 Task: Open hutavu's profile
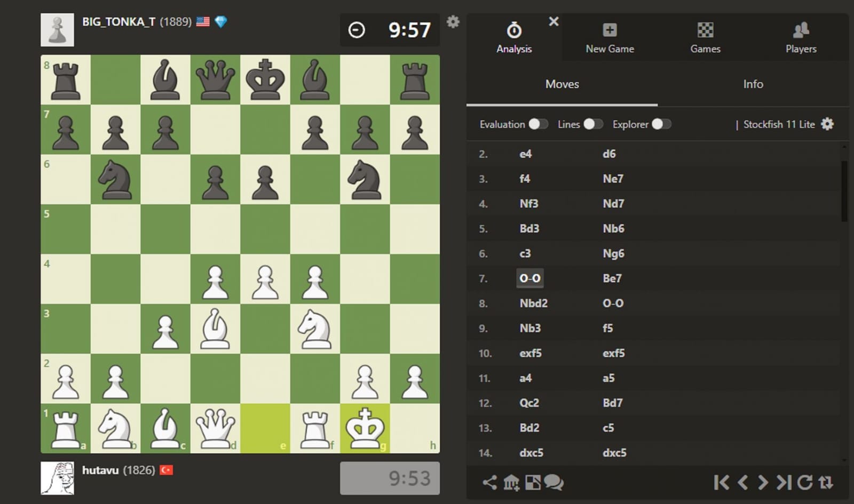[x=100, y=470]
